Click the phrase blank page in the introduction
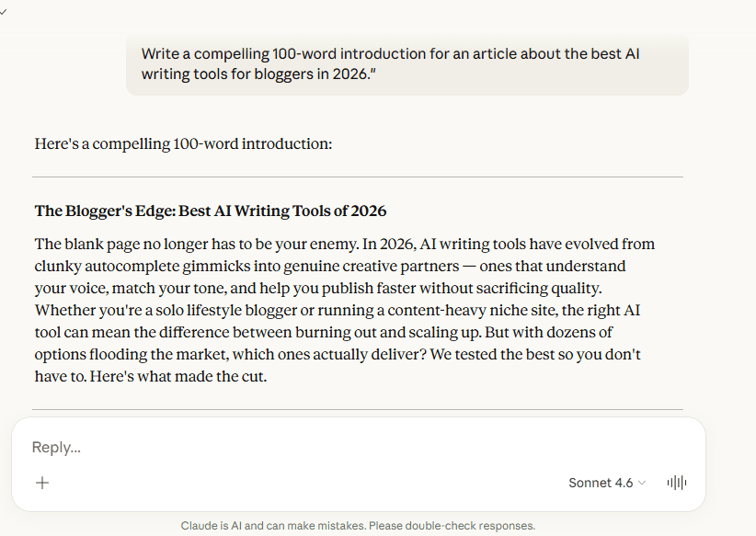Image resolution: width=756 pixels, height=536 pixels. coord(104,244)
